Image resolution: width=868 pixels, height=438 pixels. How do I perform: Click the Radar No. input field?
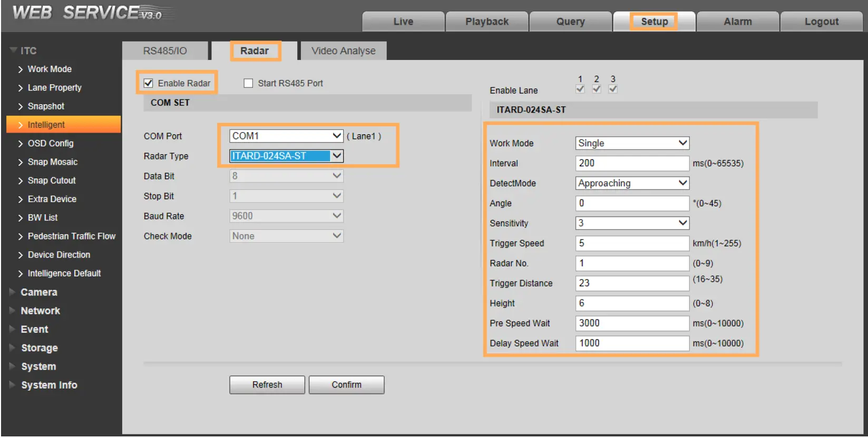click(x=632, y=263)
